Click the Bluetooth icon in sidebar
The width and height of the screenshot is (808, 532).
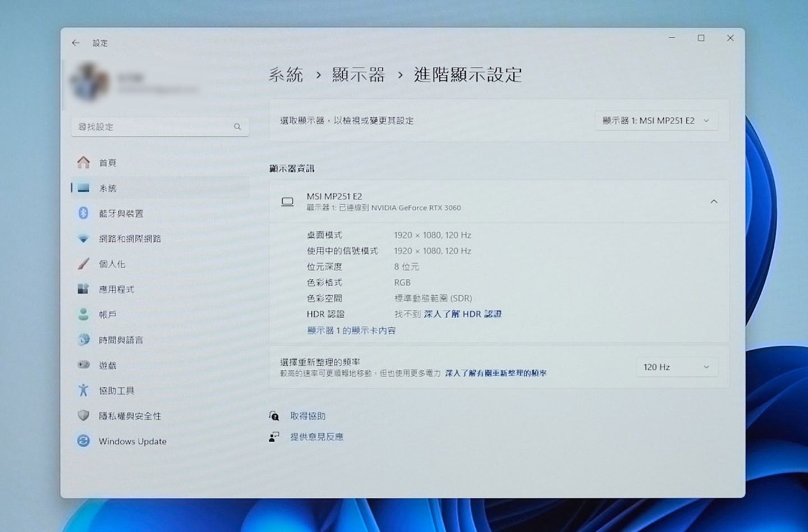(84, 213)
